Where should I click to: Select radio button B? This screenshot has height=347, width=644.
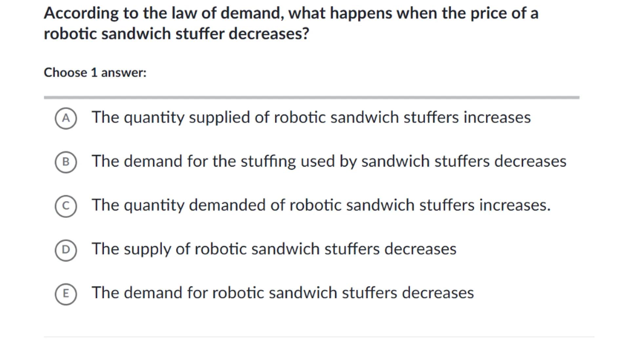[66, 162]
